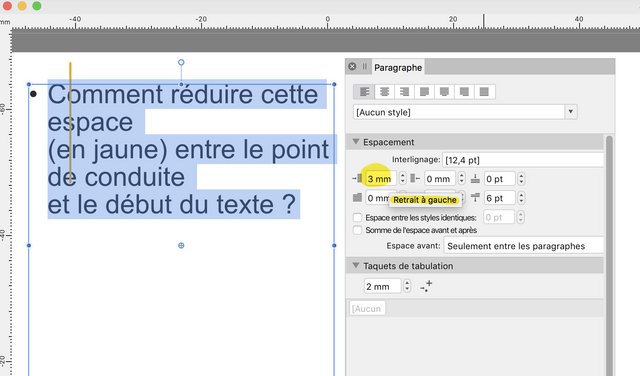
Task: Click the top-left text frame handle
Action: 29,84
